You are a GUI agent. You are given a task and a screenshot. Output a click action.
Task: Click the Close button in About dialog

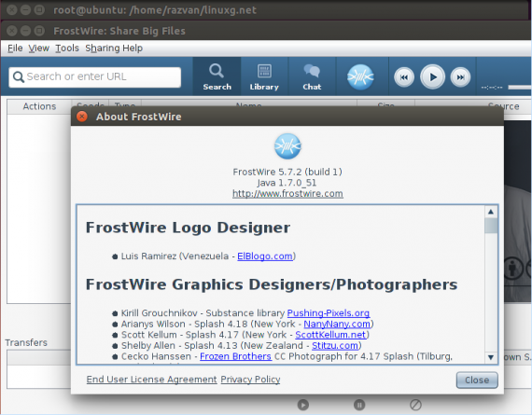pos(477,380)
